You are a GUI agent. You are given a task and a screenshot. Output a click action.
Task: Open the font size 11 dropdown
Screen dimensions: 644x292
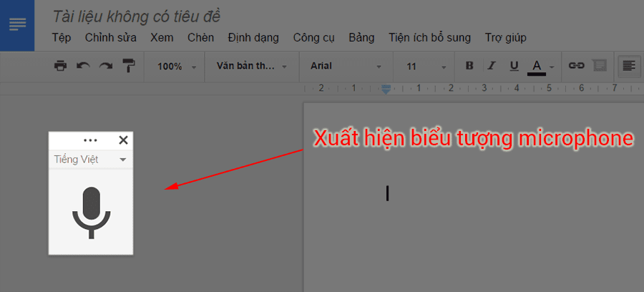click(x=426, y=66)
